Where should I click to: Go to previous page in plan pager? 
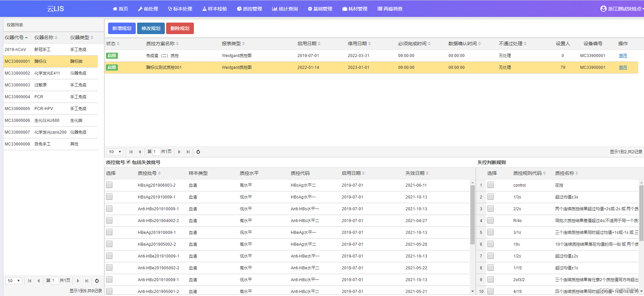[140, 152]
